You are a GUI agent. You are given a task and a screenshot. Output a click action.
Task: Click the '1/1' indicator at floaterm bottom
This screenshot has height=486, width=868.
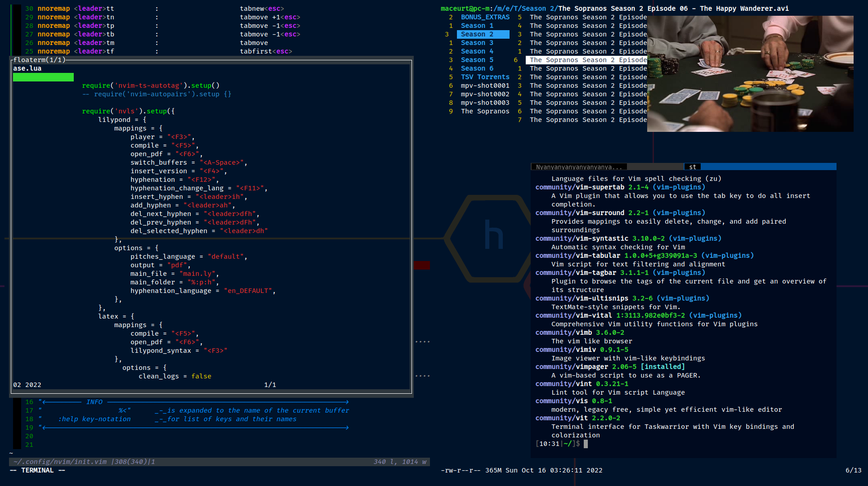tap(270, 385)
